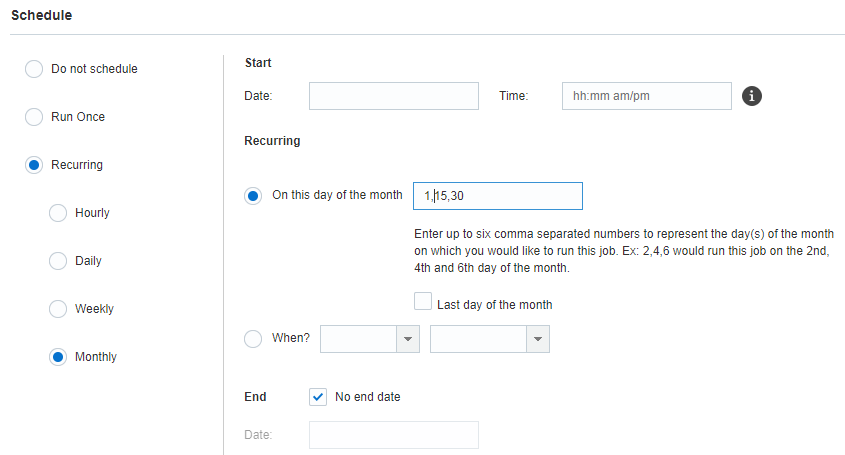Click the first When? combo box field
Viewport: 845px width, 455px height.
tap(358, 339)
